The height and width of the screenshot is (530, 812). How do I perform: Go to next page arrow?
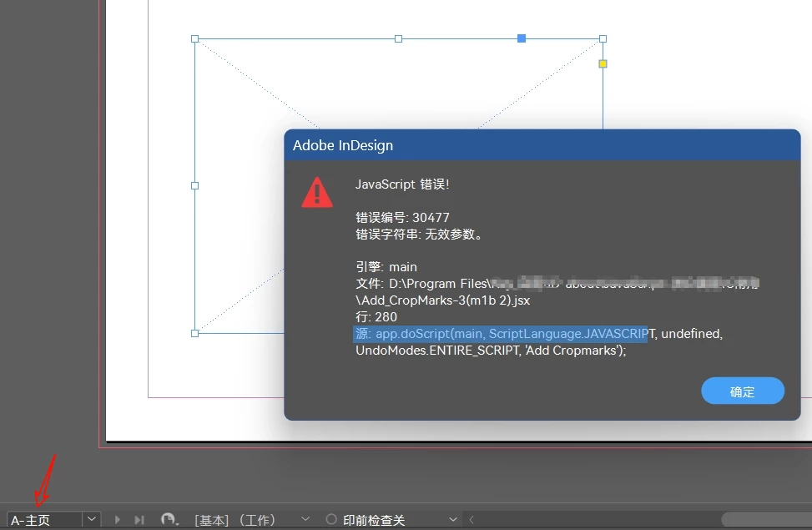[117, 520]
